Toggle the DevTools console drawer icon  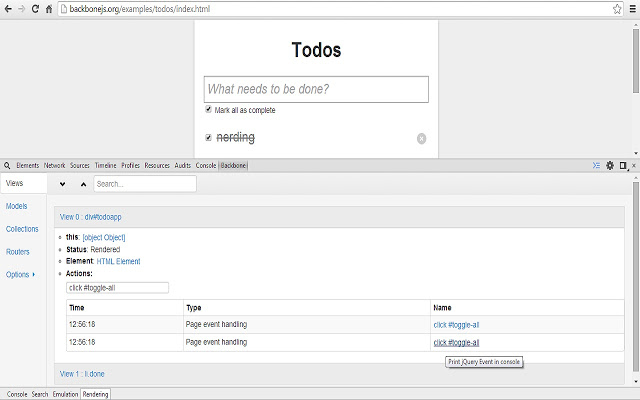(596, 165)
